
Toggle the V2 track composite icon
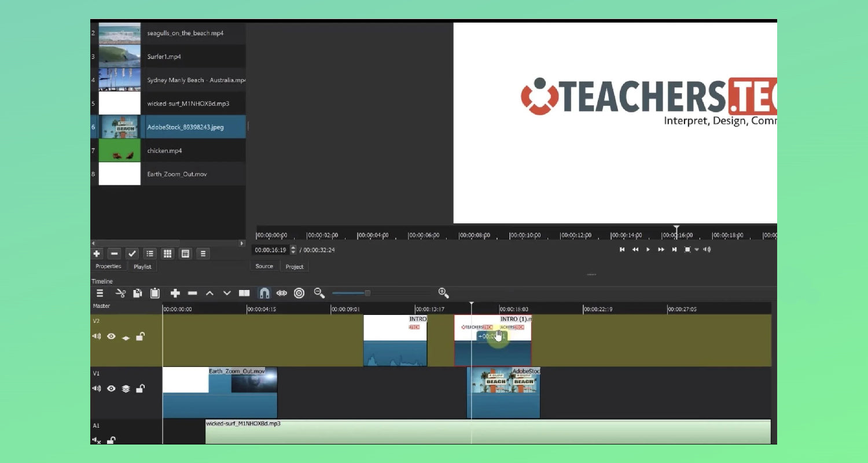pos(126,337)
